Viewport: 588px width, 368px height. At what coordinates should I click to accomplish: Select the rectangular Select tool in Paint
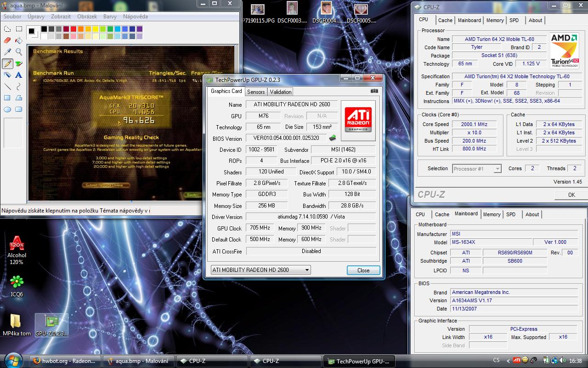point(19,29)
